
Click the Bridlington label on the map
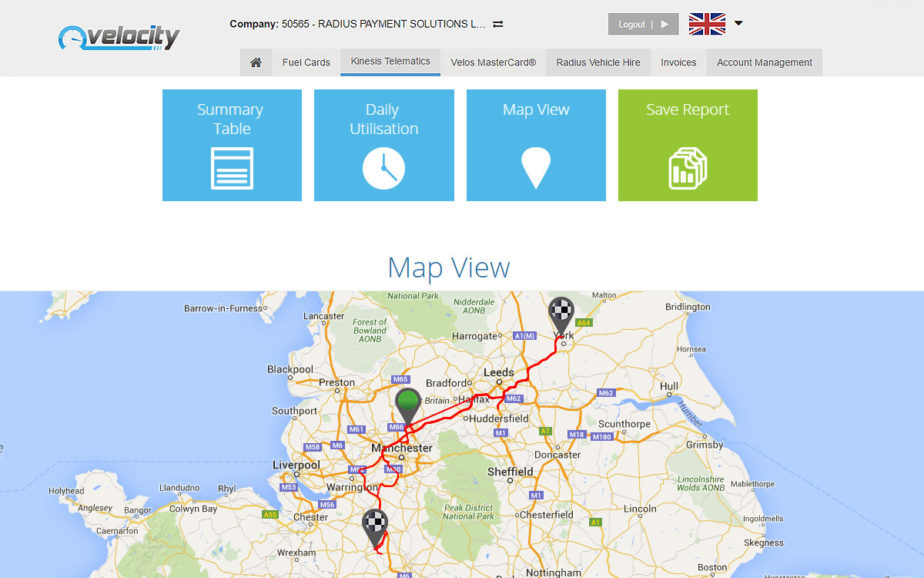[688, 307]
